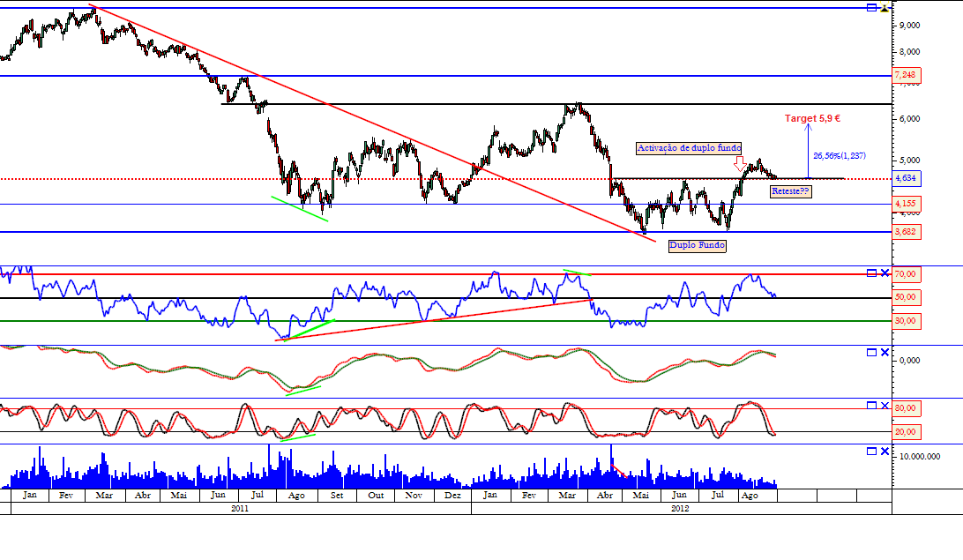Viewport: 963px width, 560px height.
Task: Click the red 'Target 5,9 €' text
Action: pyautogui.click(x=812, y=118)
